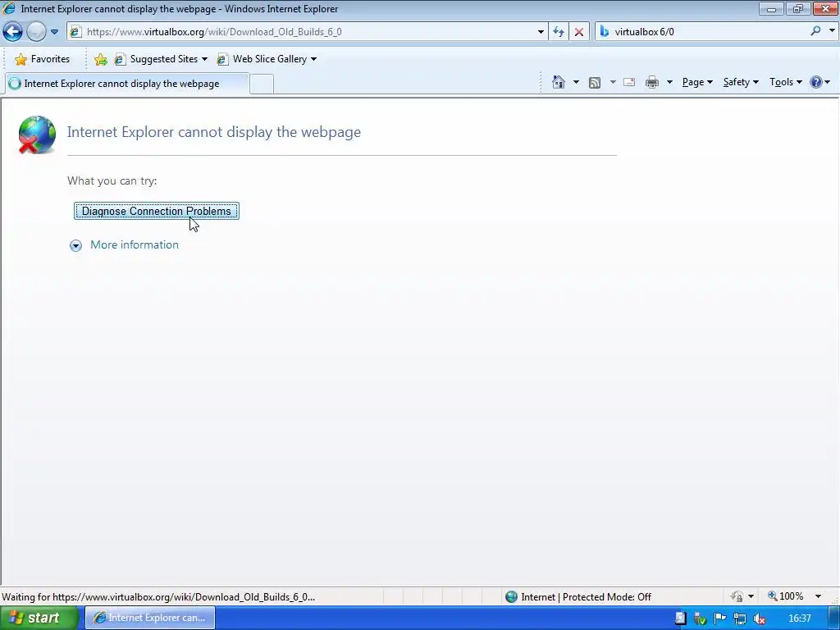Open the search provider options dropdown
This screenshot has height=630, width=840.
(x=832, y=31)
